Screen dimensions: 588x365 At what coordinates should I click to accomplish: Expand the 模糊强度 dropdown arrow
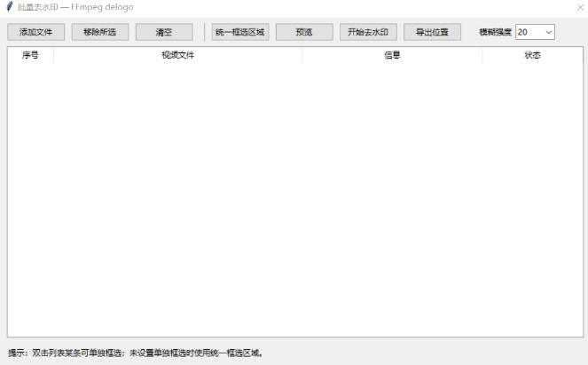[x=547, y=32]
